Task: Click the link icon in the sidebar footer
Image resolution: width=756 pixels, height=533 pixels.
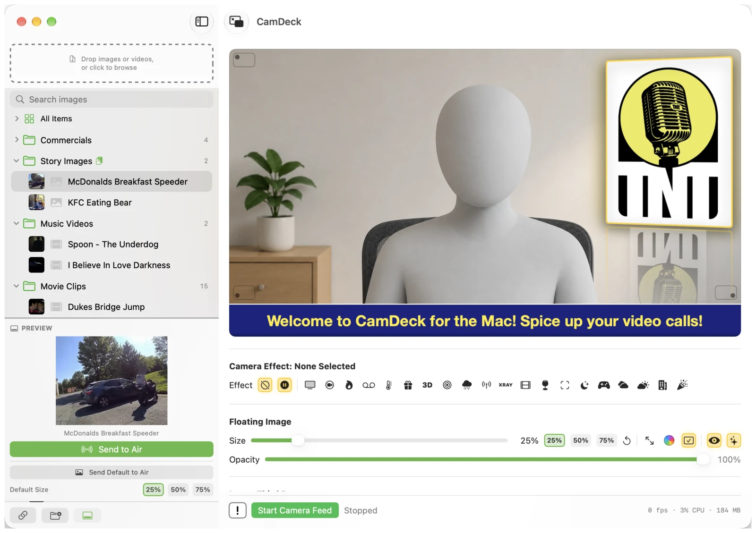Action: coord(23,515)
